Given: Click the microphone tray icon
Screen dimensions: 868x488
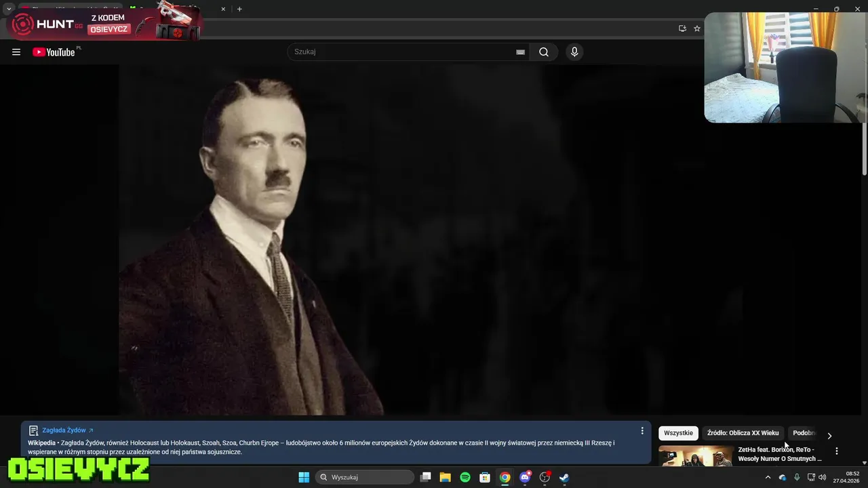Looking at the screenshot, I should (x=797, y=477).
